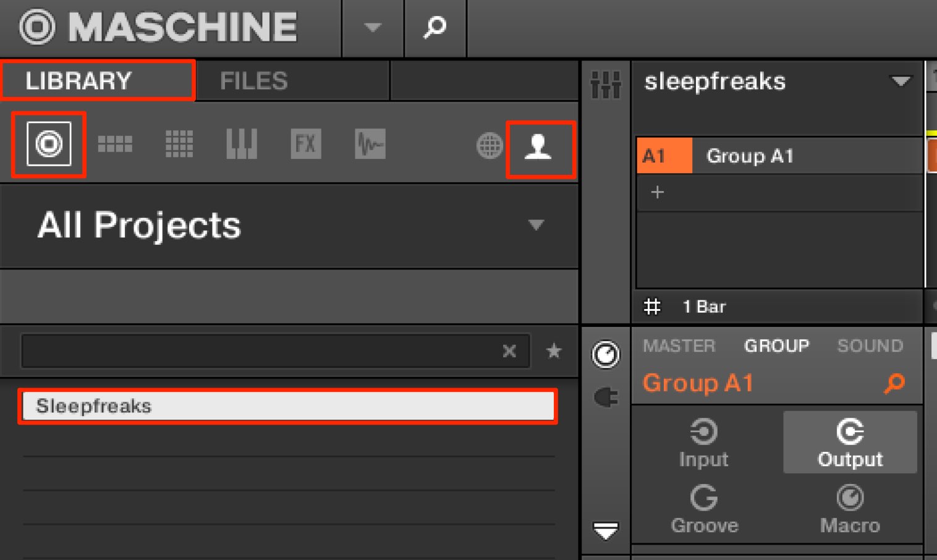Open the Groove settings page

pos(705,509)
